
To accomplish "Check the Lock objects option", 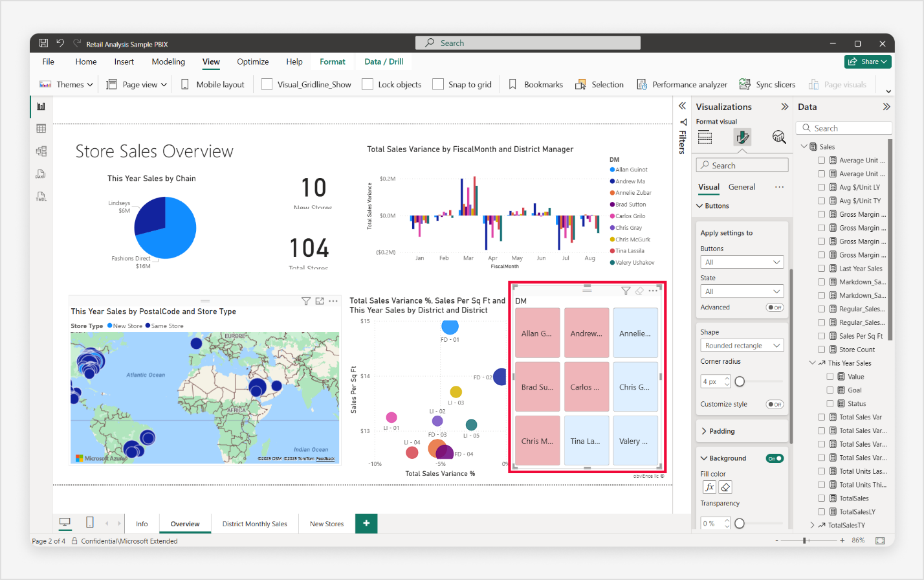I will (x=368, y=85).
